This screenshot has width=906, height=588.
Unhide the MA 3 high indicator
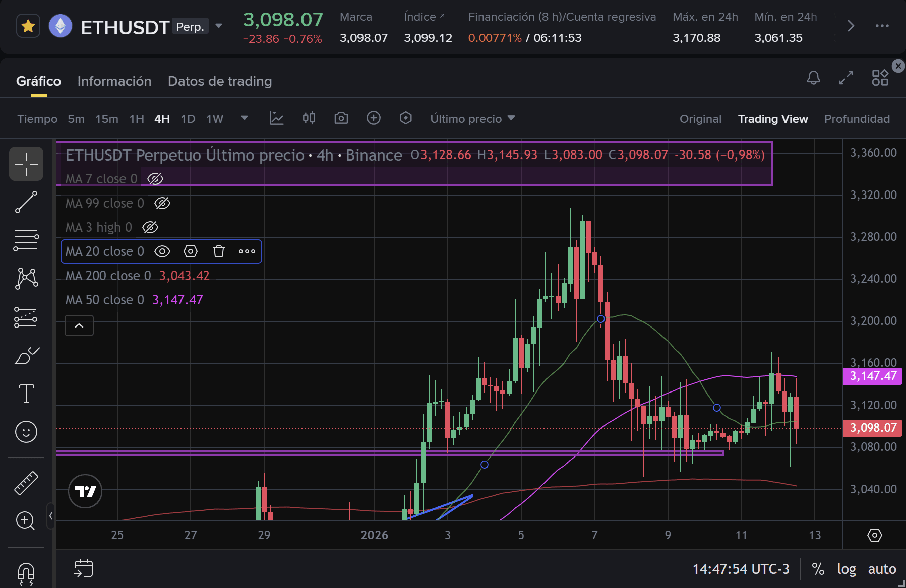(x=150, y=227)
